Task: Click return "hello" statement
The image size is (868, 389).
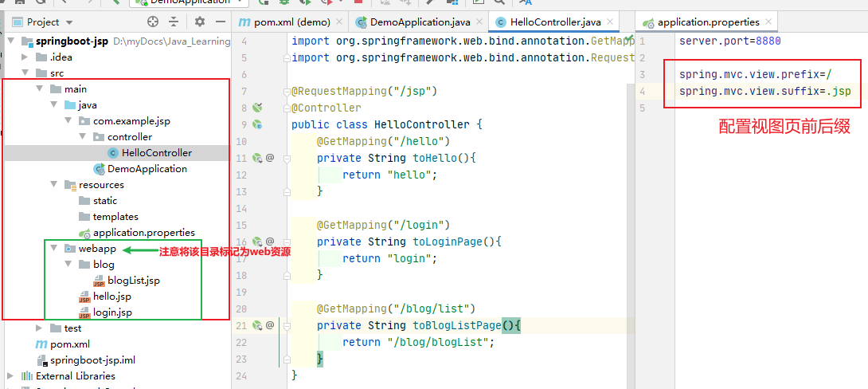Action: [389, 175]
